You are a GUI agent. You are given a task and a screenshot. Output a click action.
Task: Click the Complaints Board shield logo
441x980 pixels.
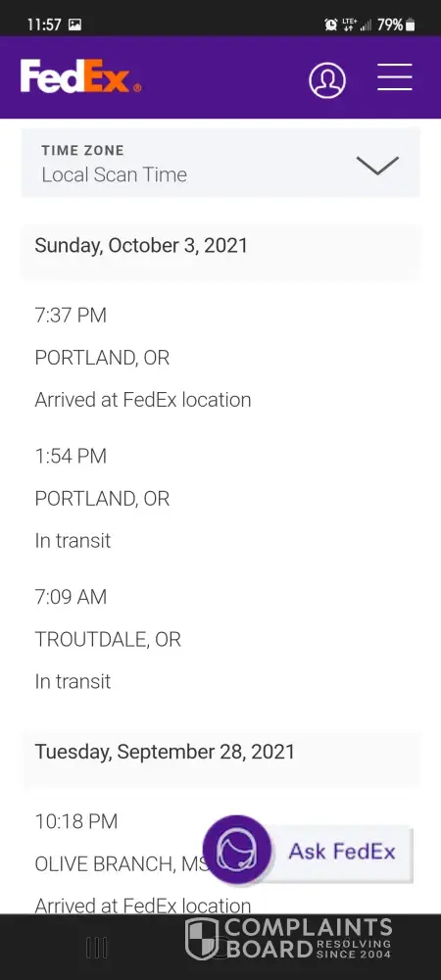pyautogui.click(x=202, y=939)
